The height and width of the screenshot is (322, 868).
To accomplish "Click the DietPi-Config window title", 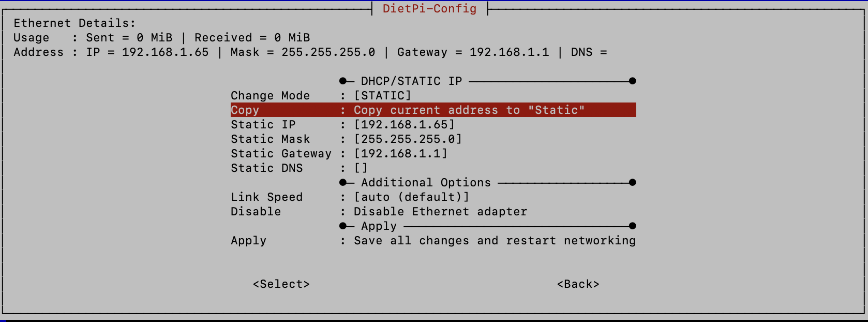I will pos(429,9).
